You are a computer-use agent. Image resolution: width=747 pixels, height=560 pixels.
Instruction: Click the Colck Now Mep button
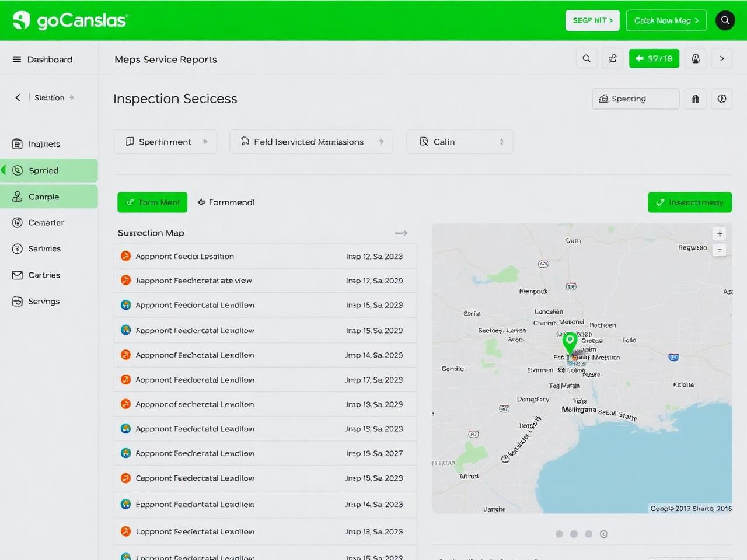pyautogui.click(x=666, y=20)
